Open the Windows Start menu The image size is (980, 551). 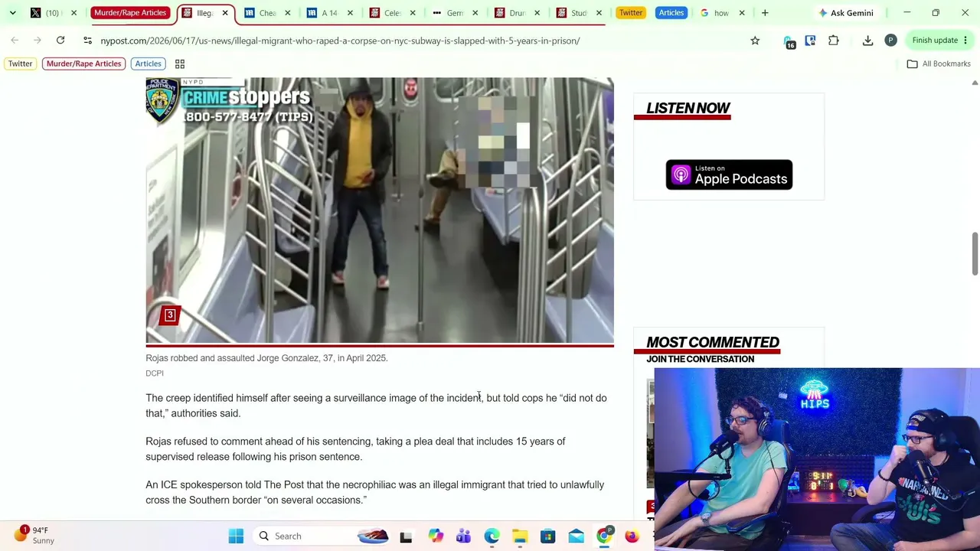[236, 536]
